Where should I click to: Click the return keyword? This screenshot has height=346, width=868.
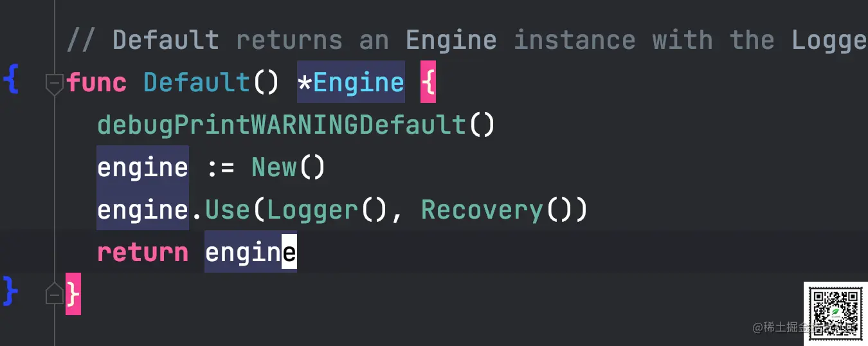tap(143, 253)
